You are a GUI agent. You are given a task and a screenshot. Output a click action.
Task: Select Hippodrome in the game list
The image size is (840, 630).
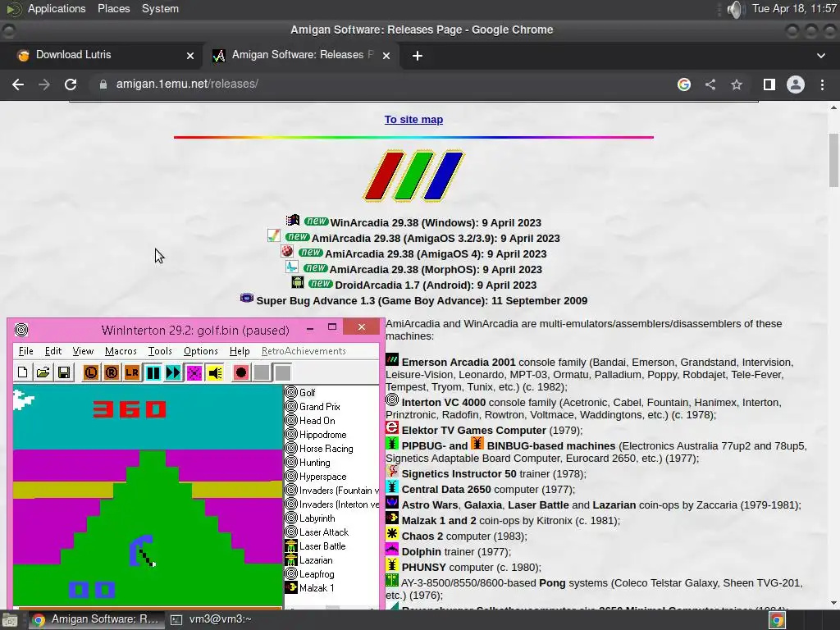[x=322, y=435]
